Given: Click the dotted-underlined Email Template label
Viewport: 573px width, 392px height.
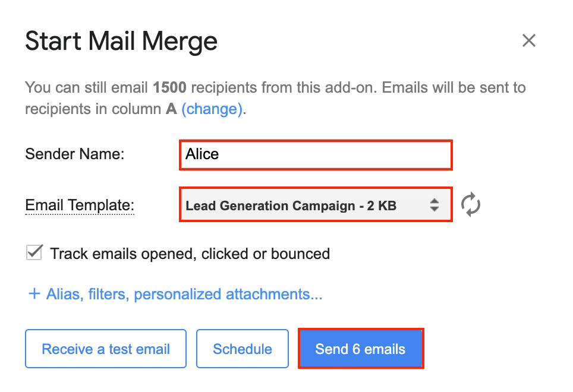Looking at the screenshot, I should click(x=80, y=206).
